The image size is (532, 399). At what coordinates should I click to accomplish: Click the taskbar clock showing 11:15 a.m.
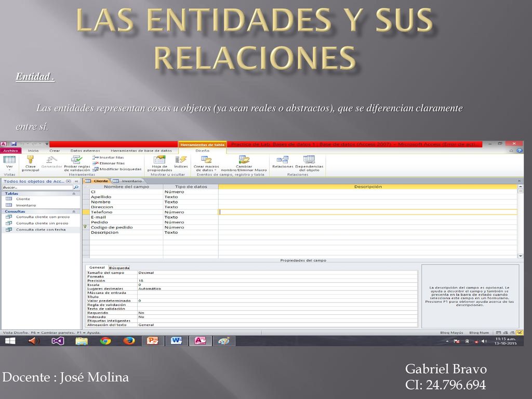(505, 341)
